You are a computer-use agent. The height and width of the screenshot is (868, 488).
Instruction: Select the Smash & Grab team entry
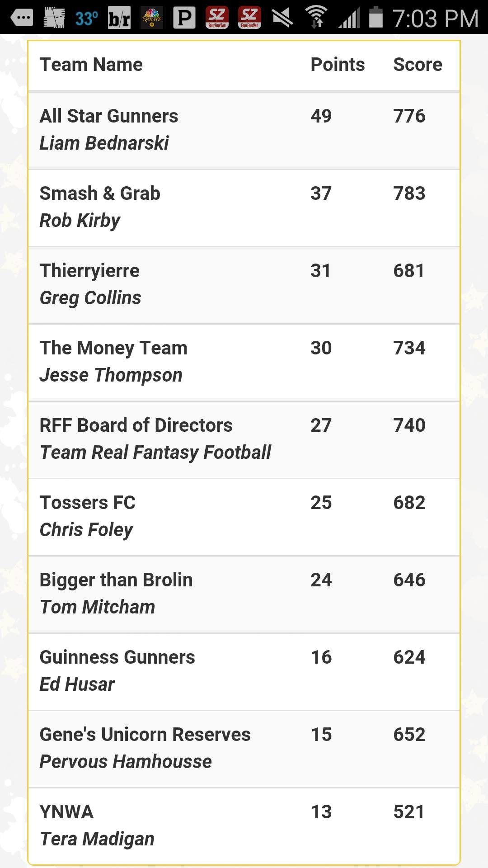click(244, 208)
